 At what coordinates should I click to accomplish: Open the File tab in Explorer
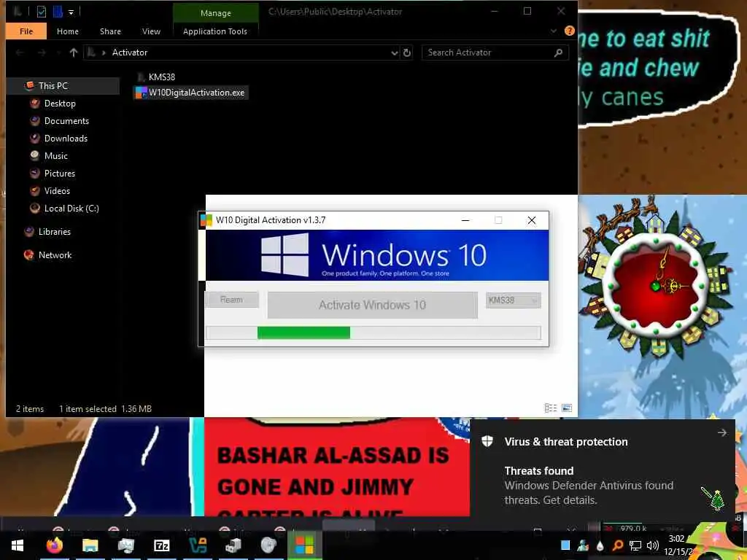pos(26,31)
